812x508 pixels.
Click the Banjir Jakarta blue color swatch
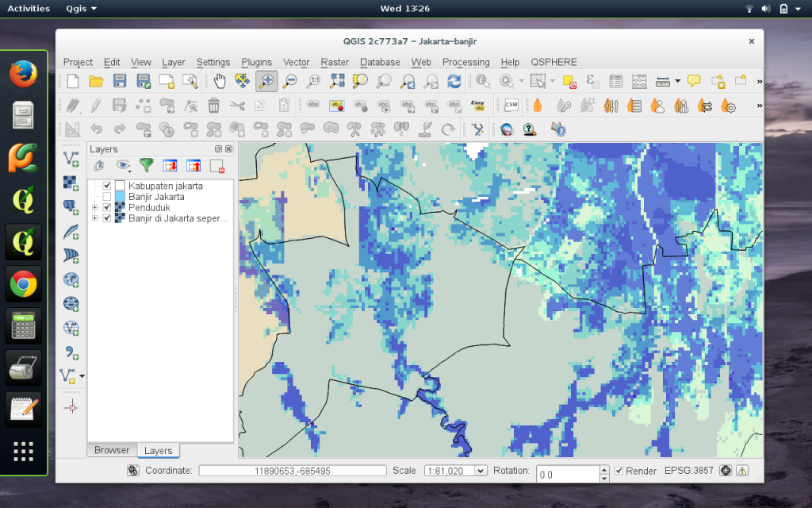tap(120, 196)
